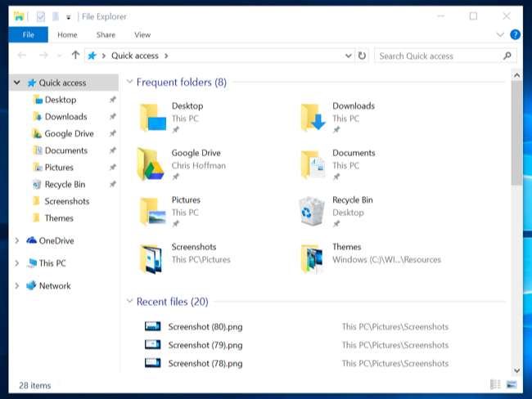
Task: Open the File menu tab
Action: pos(28,34)
